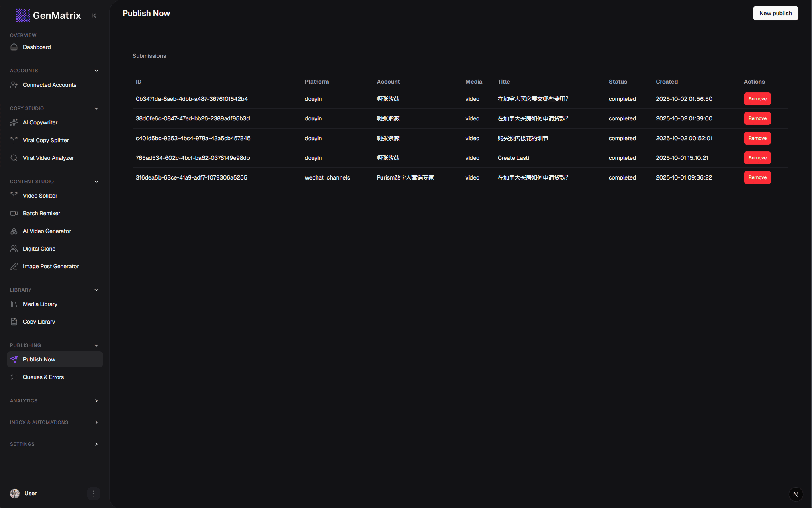Open the Batch Remixer
Image resolution: width=812 pixels, height=508 pixels.
coord(41,213)
